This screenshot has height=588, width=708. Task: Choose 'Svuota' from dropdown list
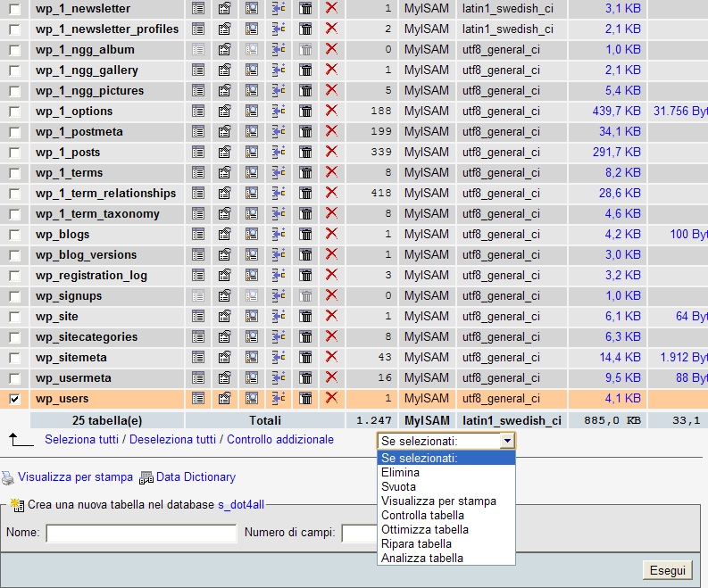click(x=446, y=487)
